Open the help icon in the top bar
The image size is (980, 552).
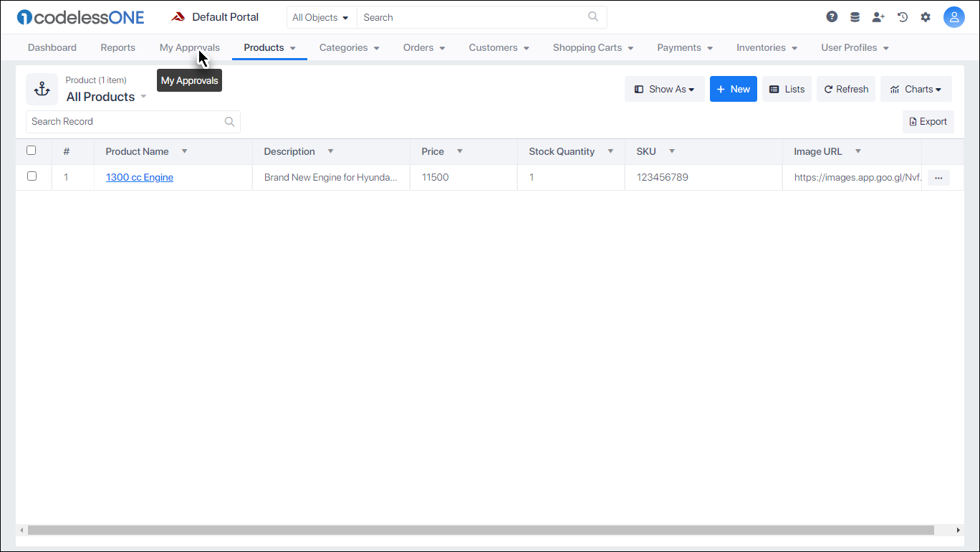[x=832, y=16]
